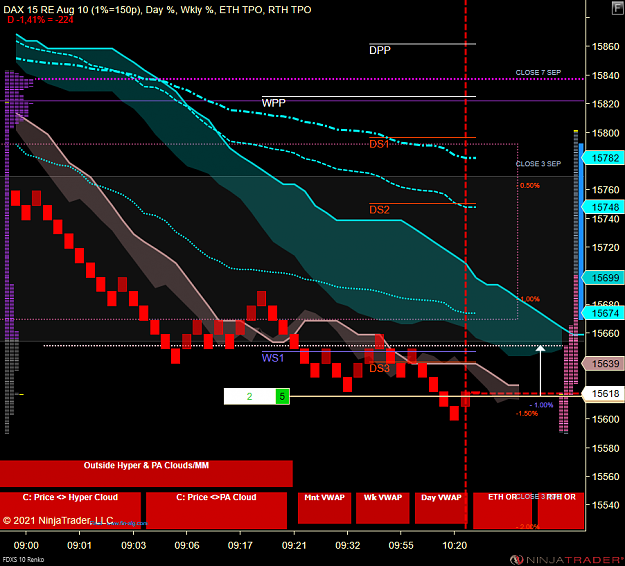The height and width of the screenshot is (566, 625).
Task: Click the white position box showing 2
Action: 250,397
